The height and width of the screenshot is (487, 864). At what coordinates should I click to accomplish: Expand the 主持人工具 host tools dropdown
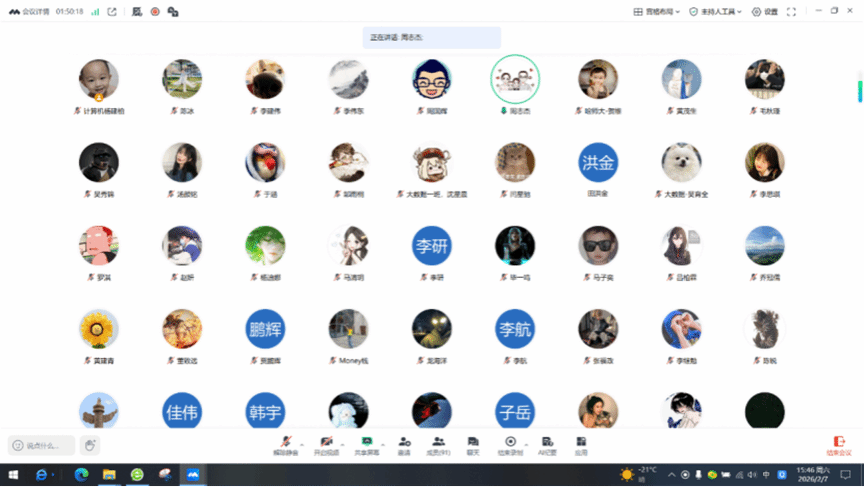coord(715,12)
